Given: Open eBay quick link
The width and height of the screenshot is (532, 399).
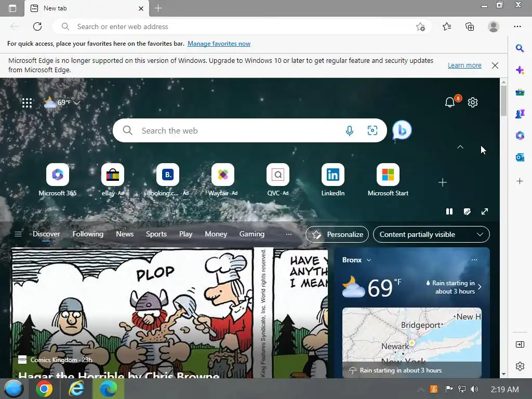Looking at the screenshot, I should (x=113, y=180).
